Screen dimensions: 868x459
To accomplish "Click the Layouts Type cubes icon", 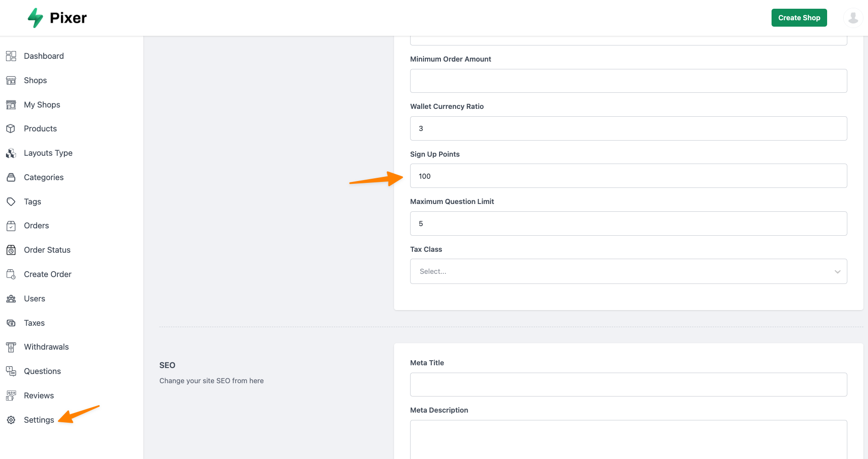I will coord(11,153).
